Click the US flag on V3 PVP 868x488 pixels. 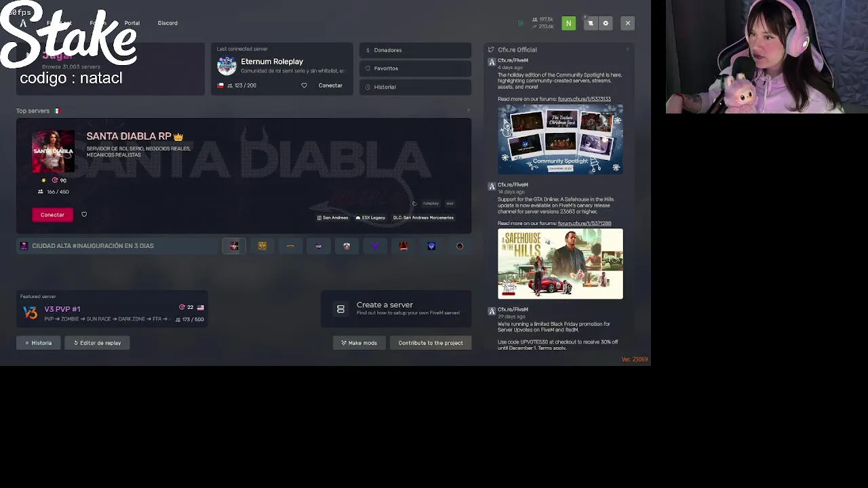click(200, 308)
